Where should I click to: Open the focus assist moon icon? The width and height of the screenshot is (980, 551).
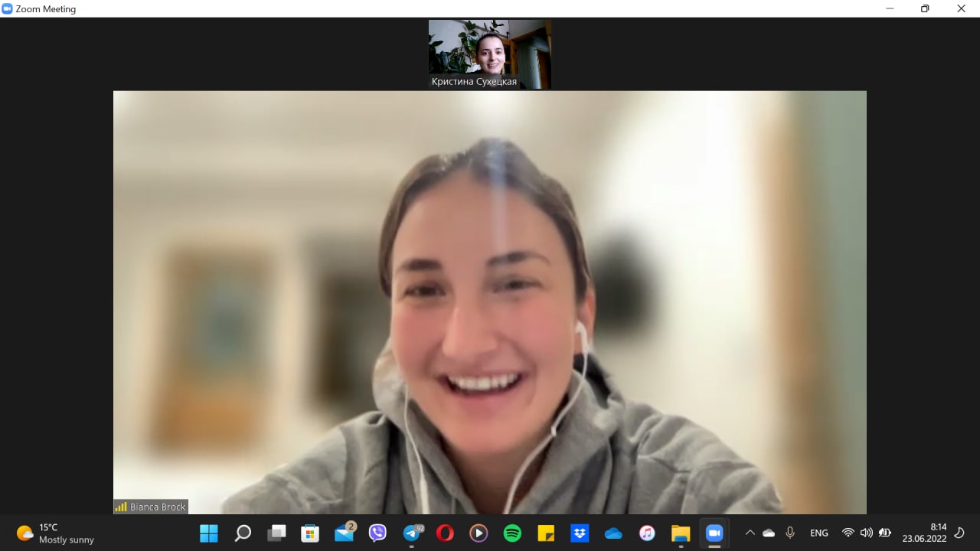click(x=959, y=533)
